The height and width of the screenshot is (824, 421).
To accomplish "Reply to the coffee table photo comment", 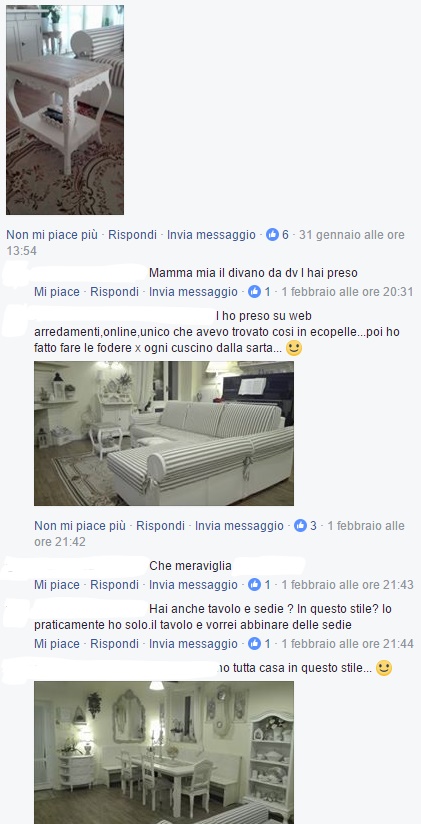I will click(x=132, y=235).
